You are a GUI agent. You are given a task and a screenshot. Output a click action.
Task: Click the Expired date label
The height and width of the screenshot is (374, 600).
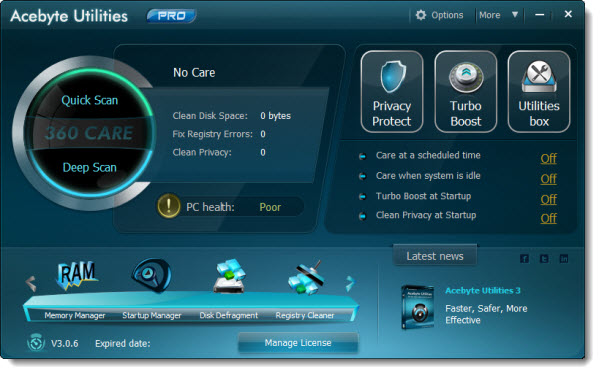point(122,343)
